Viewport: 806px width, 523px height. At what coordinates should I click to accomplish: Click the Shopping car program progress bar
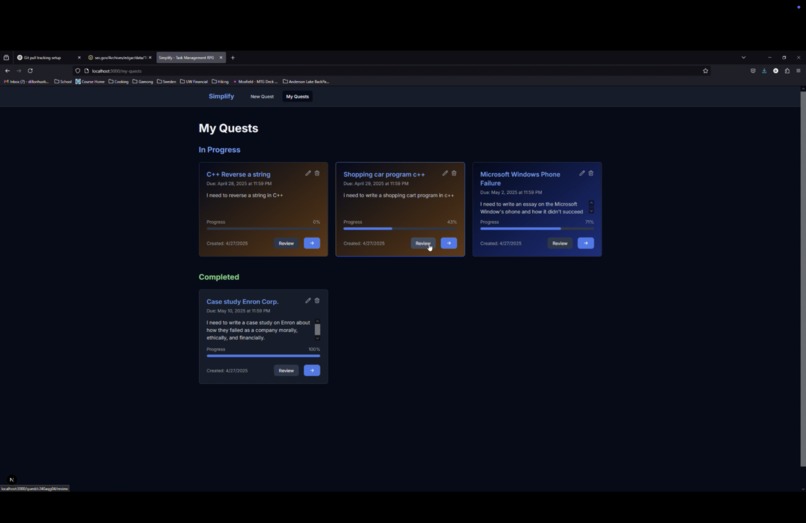pyautogui.click(x=400, y=228)
